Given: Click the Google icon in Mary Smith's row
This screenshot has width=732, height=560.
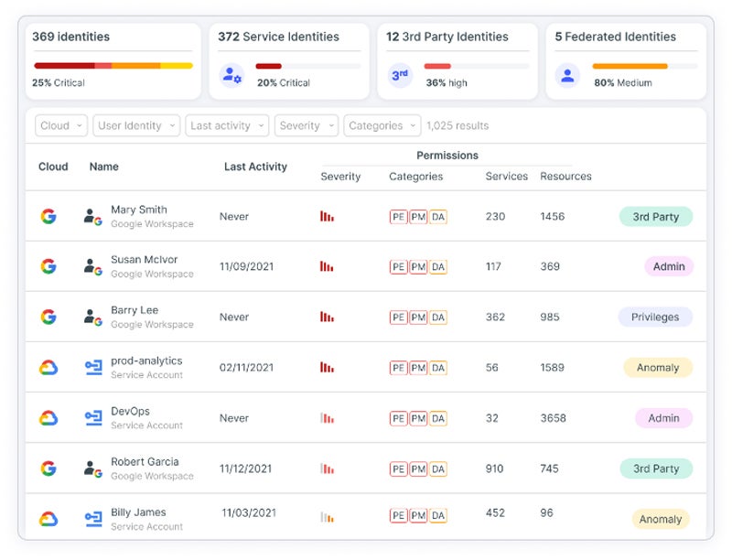Looking at the screenshot, I should 48,217.
